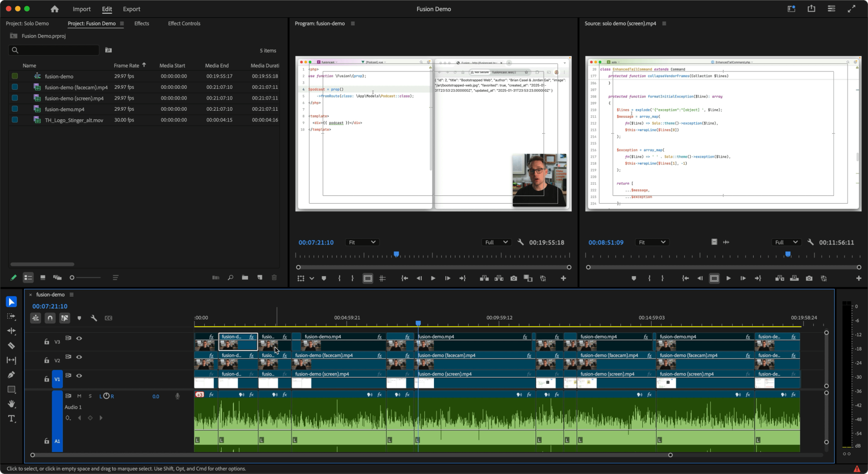Open Project panel sort icons menu
This screenshot has width=868, height=474.
click(115, 278)
